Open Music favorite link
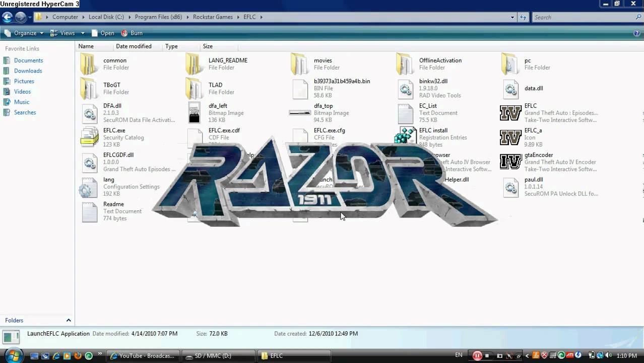 tap(22, 102)
